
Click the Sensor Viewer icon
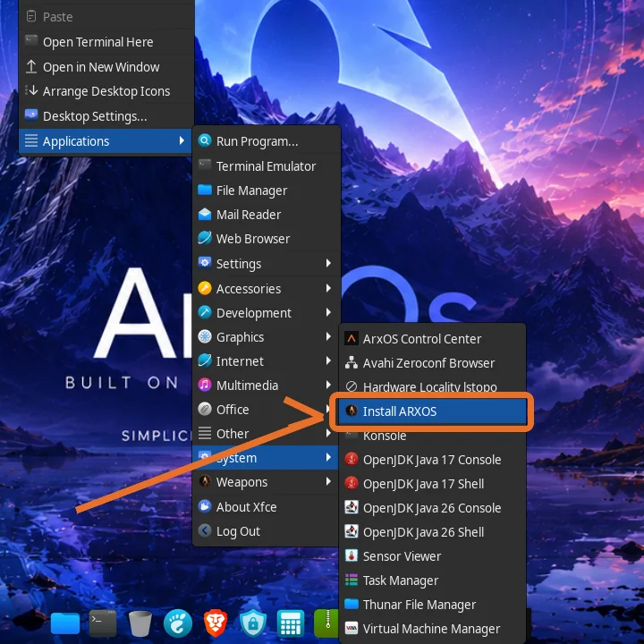point(352,555)
